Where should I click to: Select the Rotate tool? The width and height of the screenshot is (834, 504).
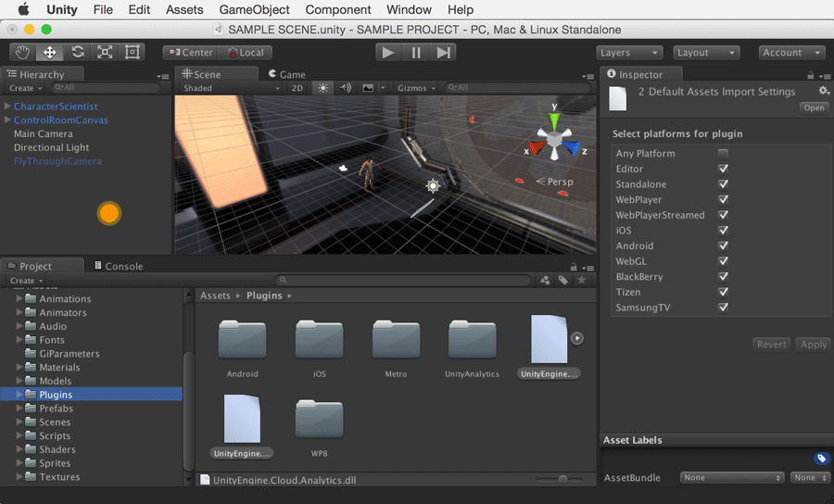point(78,53)
